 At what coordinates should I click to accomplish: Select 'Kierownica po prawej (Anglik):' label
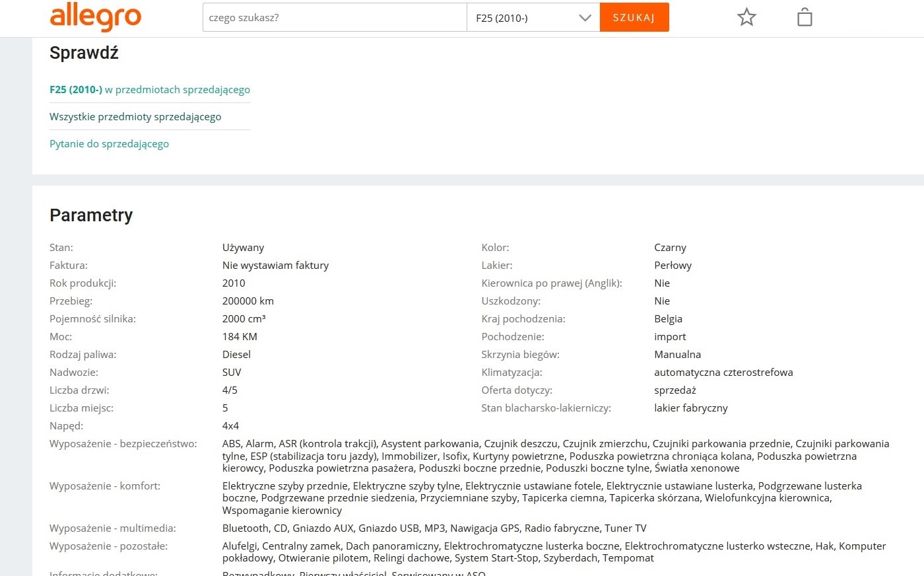pos(552,283)
